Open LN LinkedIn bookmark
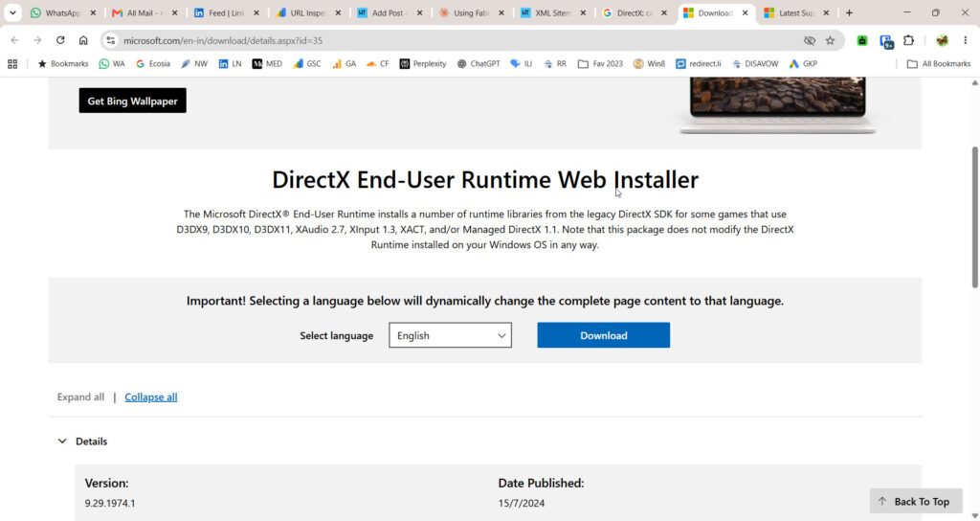This screenshot has width=980, height=521. (x=230, y=64)
